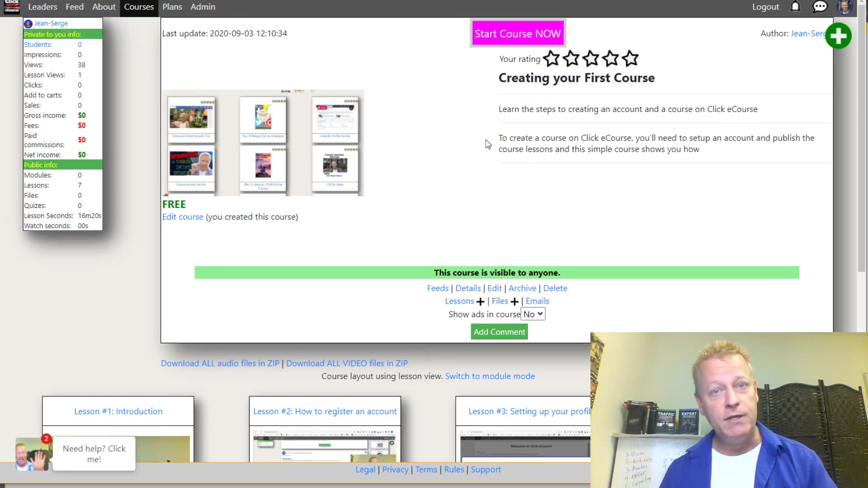Viewport: 868px width, 488px height.
Task: Open the Admin menu item
Action: click(x=203, y=7)
